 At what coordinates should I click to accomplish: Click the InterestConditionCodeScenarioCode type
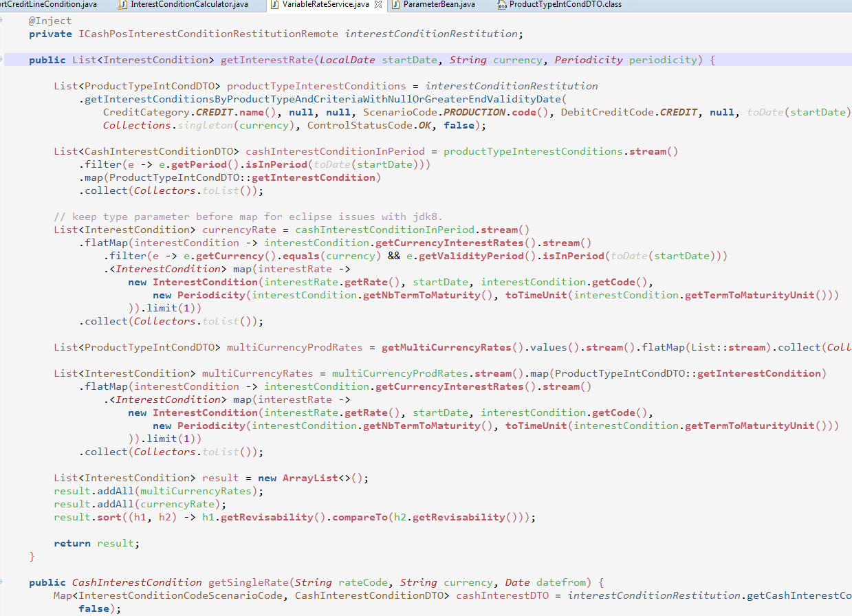click(x=180, y=595)
